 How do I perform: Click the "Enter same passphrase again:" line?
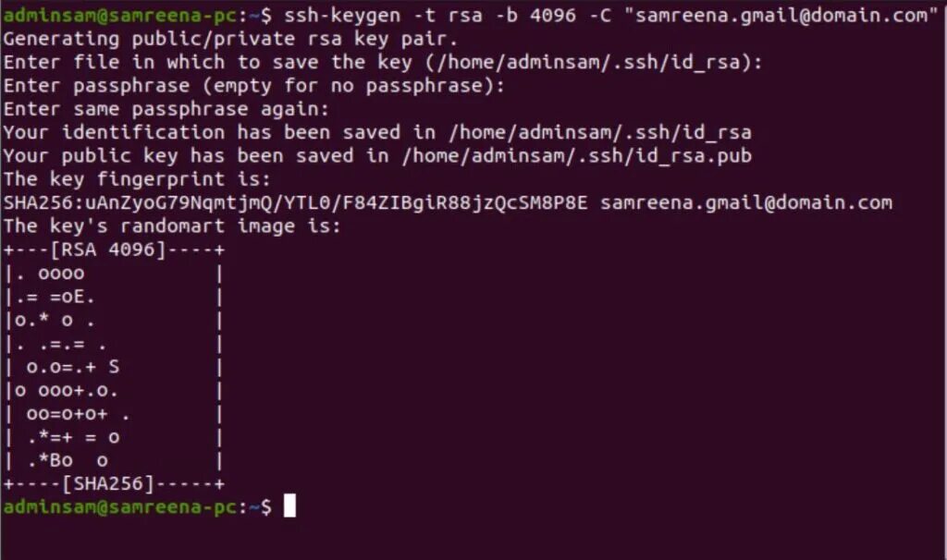(x=166, y=109)
